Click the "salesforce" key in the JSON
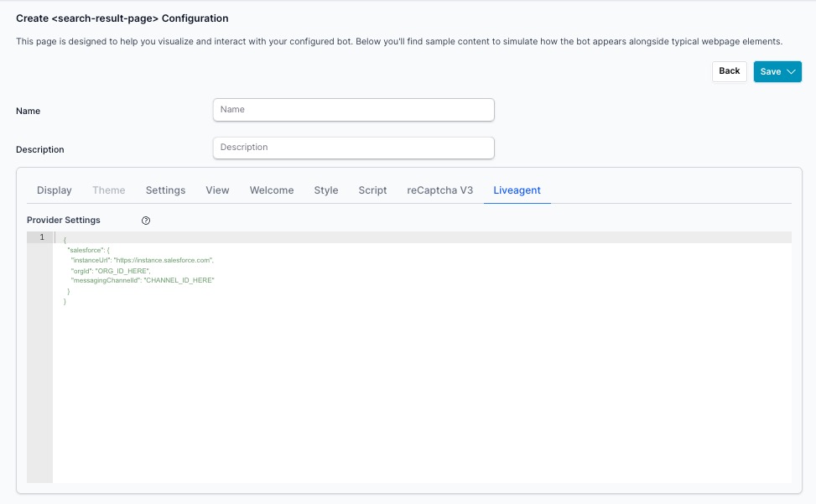 pos(85,251)
